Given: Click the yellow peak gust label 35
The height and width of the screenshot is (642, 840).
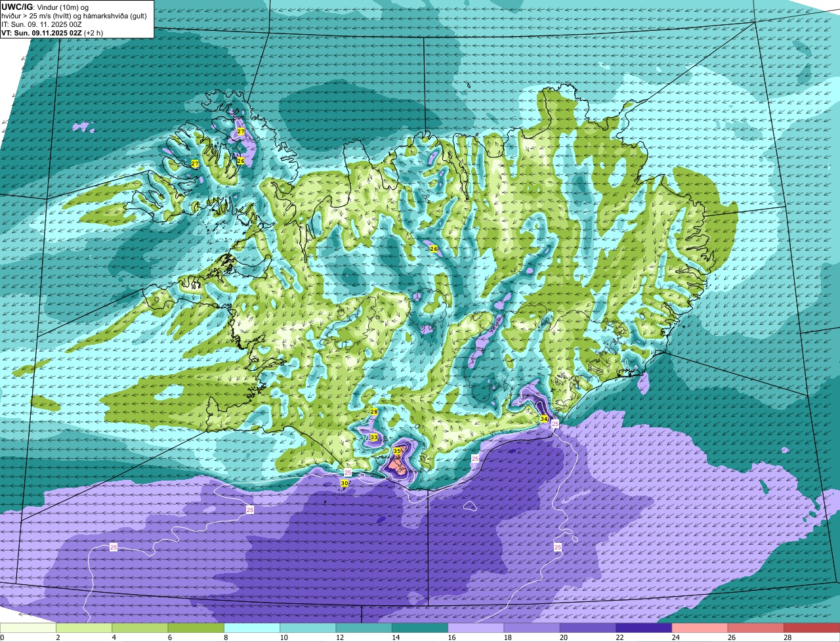Looking at the screenshot, I should pyautogui.click(x=397, y=451).
